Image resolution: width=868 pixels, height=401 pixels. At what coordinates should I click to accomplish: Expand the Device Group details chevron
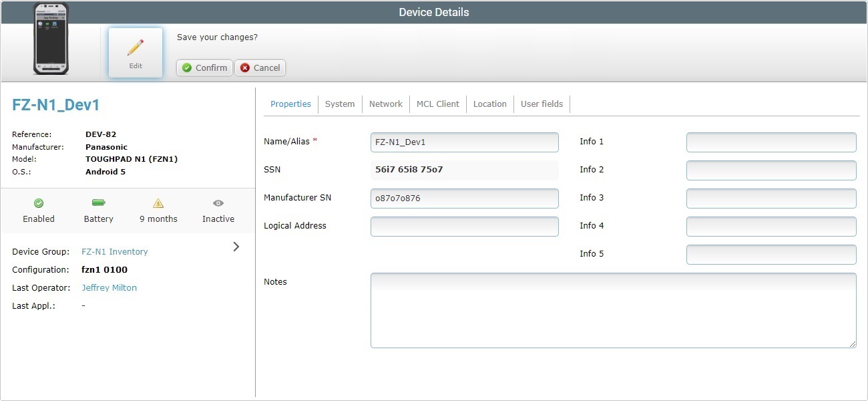click(236, 247)
